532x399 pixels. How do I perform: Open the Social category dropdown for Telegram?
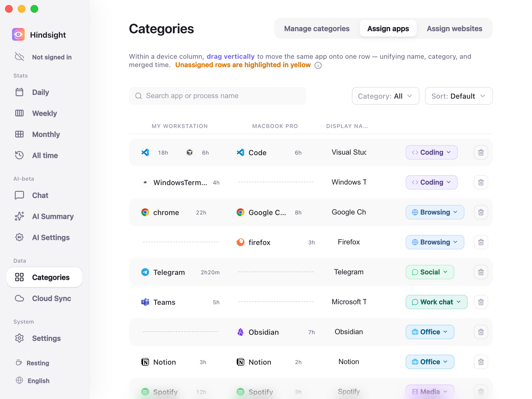(x=430, y=272)
